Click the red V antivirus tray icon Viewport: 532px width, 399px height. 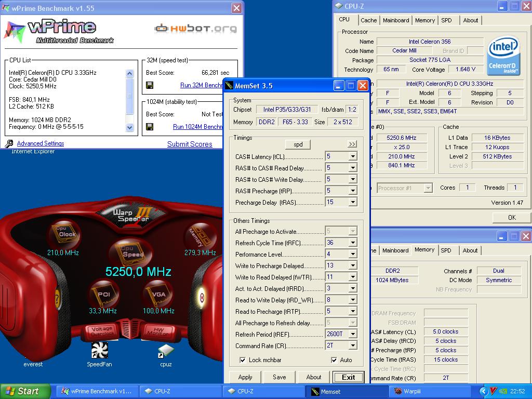pos(494,392)
